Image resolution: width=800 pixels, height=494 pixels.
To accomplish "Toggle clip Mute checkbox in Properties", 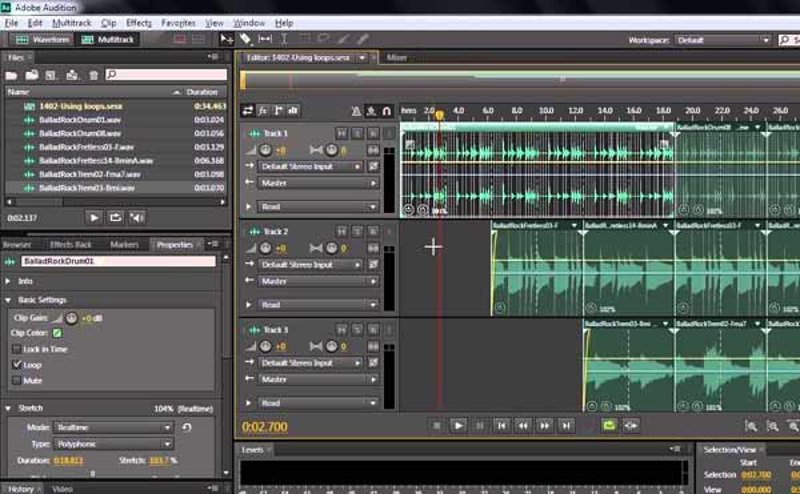I will (x=16, y=380).
